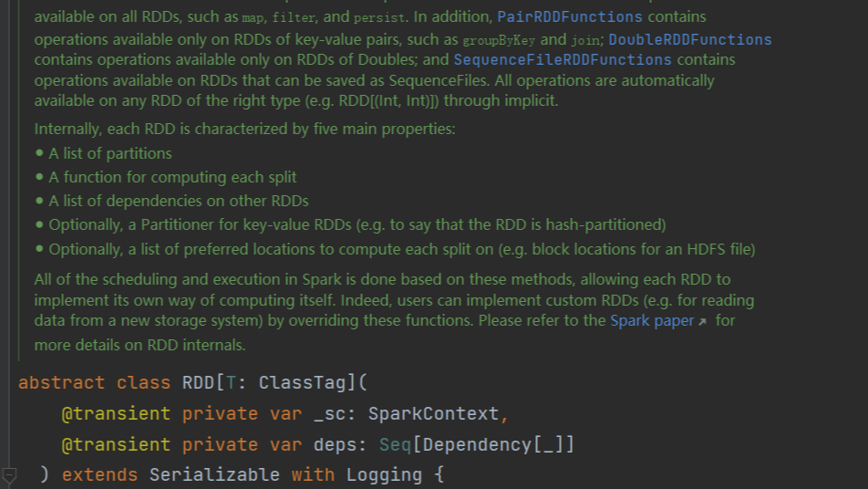Collapse the code fold marker beside extends Serializable
This screenshot has width=868, height=489.
click(9, 474)
